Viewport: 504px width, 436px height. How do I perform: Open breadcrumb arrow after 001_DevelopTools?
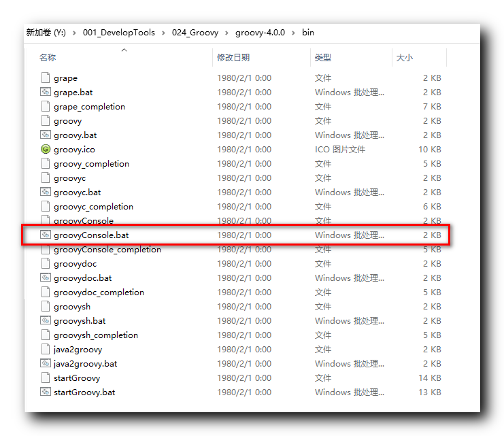pos(163,33)
